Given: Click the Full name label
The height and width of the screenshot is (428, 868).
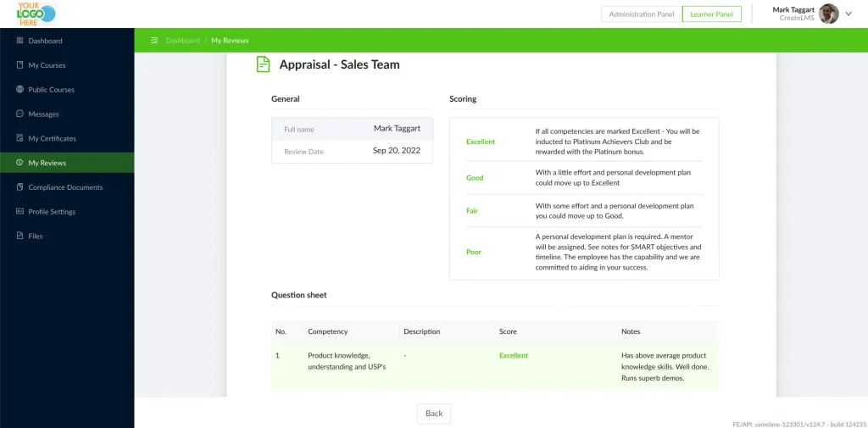Looking at the screenshot, I should 299,129.
